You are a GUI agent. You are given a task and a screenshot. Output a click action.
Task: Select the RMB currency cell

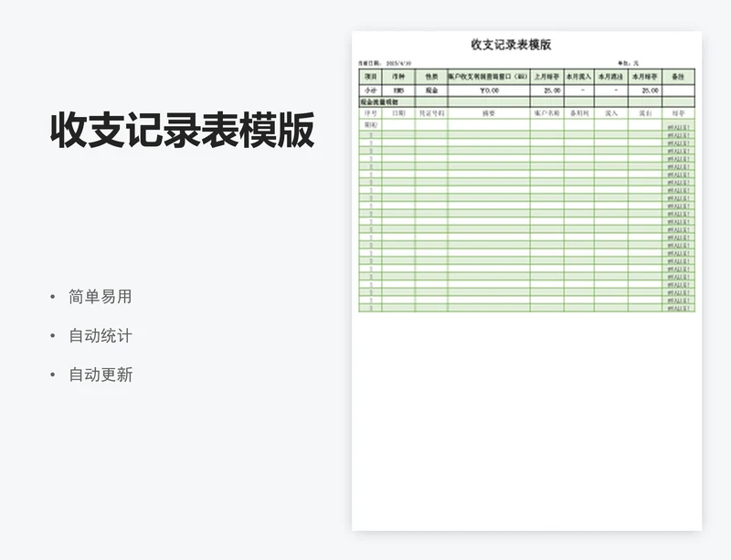tap(398, 90)
